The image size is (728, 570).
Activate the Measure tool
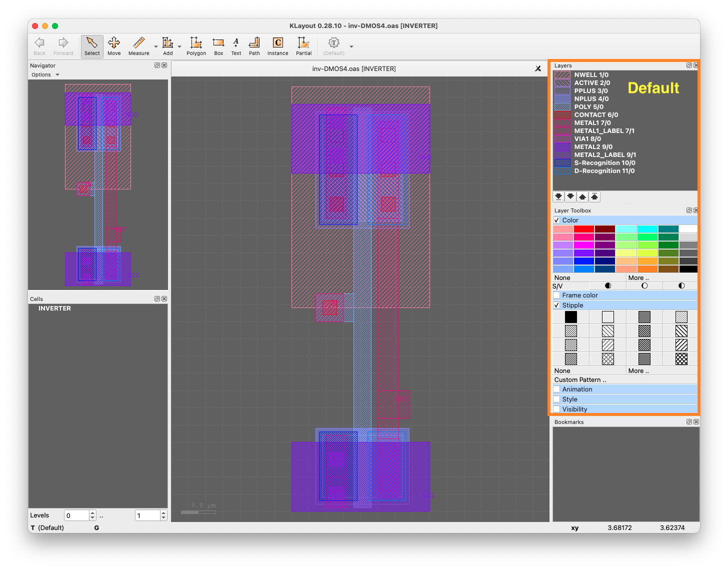click(138, 46)
